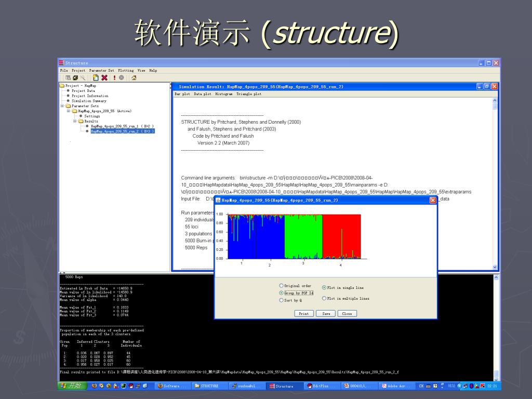Click the Save button in plot dialog
This screenshot has height=399, width=532.
coord(326,313)
